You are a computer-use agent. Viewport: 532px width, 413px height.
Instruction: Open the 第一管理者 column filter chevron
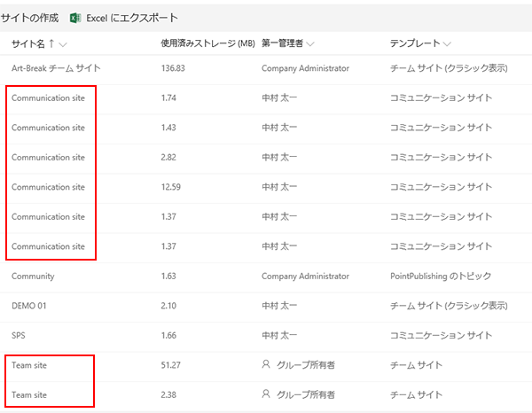pos(310,44)
